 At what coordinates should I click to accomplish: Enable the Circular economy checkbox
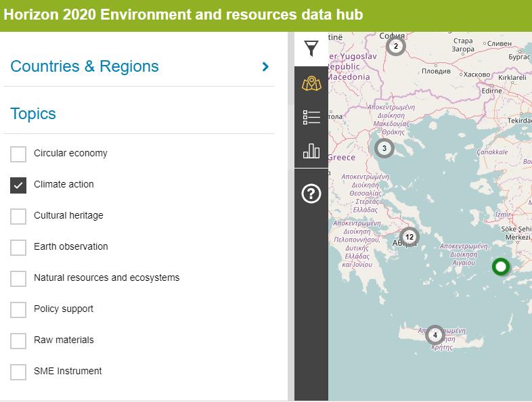[x=18, y=154]
